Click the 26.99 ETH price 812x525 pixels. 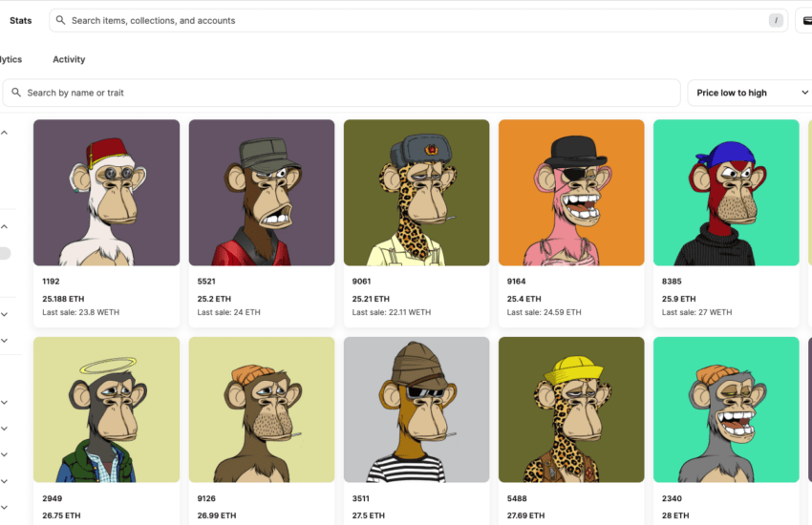tap(217, 515)
